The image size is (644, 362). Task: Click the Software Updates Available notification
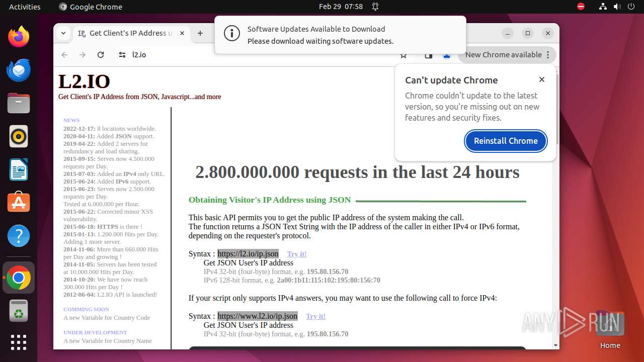click(340, 35)
